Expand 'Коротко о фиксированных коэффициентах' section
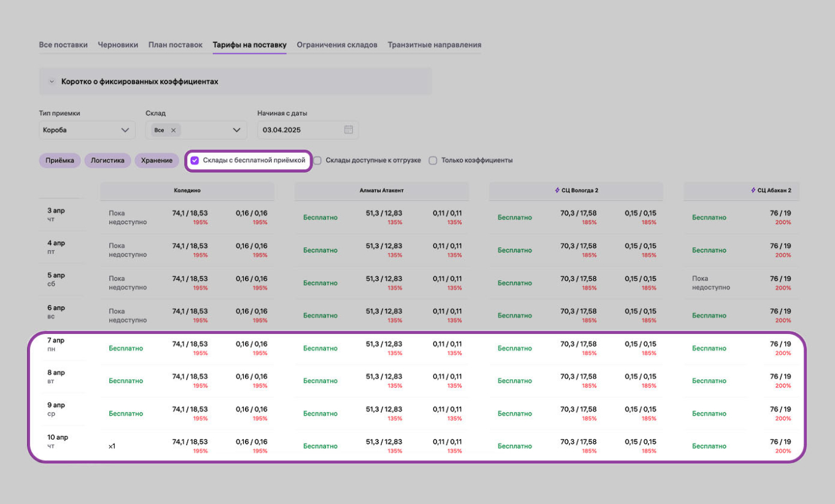 point(235,81)
